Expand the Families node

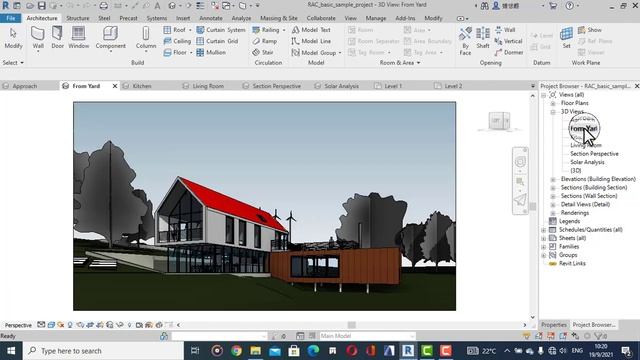[544, 247]
